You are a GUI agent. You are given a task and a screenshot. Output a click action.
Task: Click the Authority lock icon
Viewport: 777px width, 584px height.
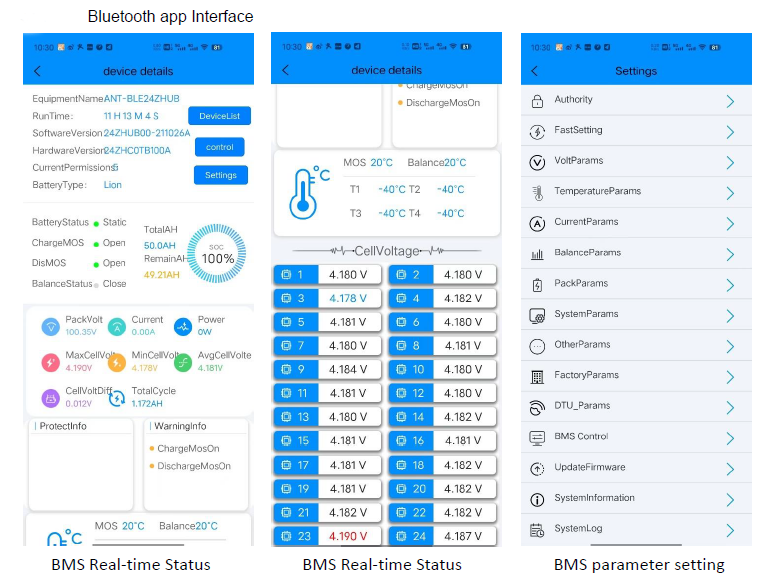(x=537, y=101)
